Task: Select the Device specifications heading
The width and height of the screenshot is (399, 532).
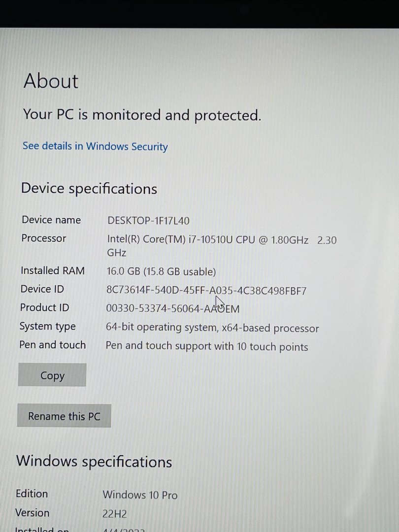Action: click(89, 189)
